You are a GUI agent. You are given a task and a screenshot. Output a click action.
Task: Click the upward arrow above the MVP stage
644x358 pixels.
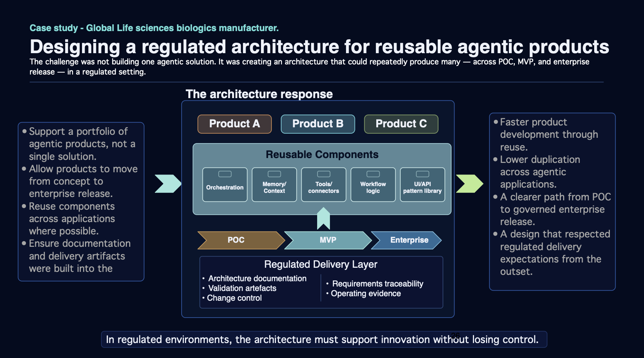click(323, 218)
